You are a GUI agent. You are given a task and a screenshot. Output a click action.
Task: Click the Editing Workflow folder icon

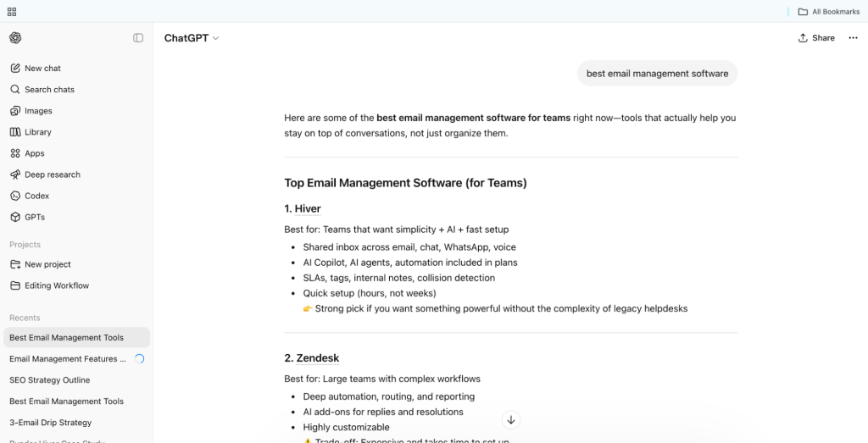coord(15,285)
